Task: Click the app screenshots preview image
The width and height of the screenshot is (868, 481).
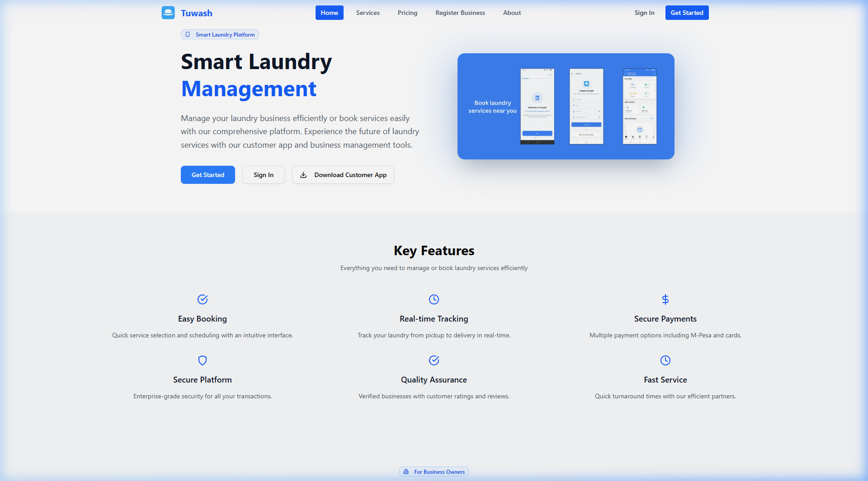Action: coord(566,106)
